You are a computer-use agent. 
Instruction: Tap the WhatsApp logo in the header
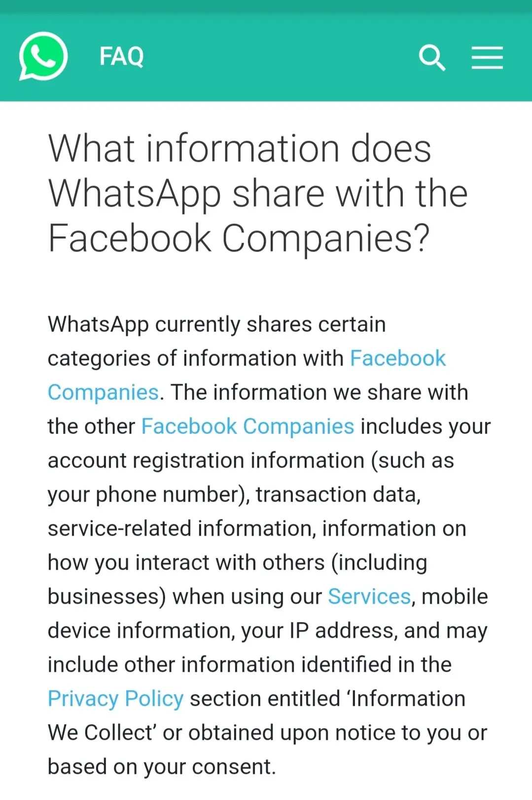[x=43, y=56]
